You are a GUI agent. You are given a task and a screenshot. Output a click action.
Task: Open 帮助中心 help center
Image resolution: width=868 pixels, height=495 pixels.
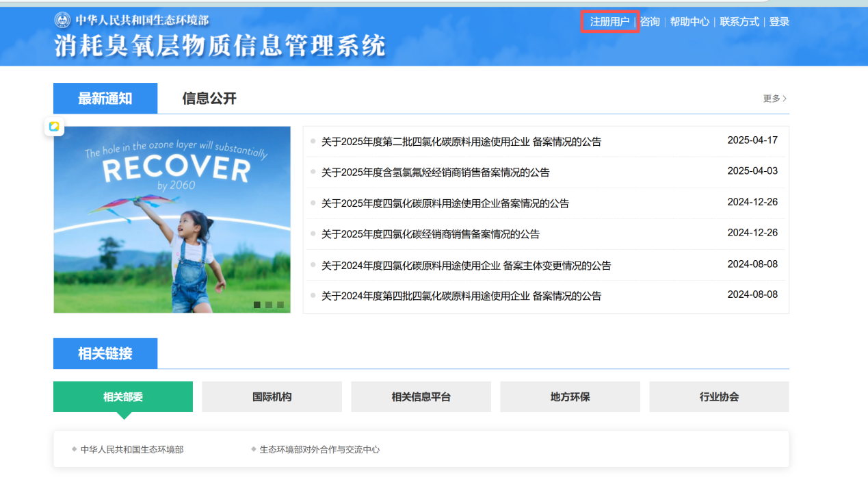tap(689, 22)
